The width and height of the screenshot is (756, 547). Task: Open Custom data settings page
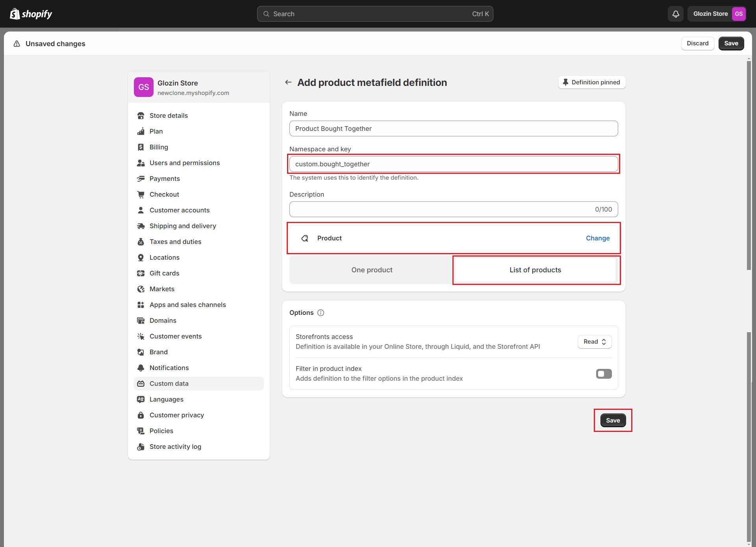(x=169, y=383)
